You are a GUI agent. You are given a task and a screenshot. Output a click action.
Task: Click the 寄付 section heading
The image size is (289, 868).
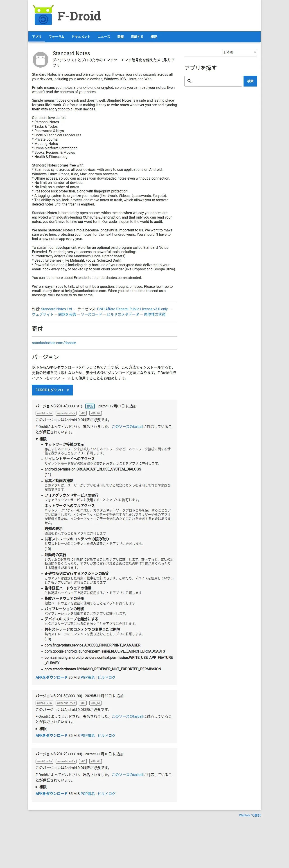pos(37,329)
